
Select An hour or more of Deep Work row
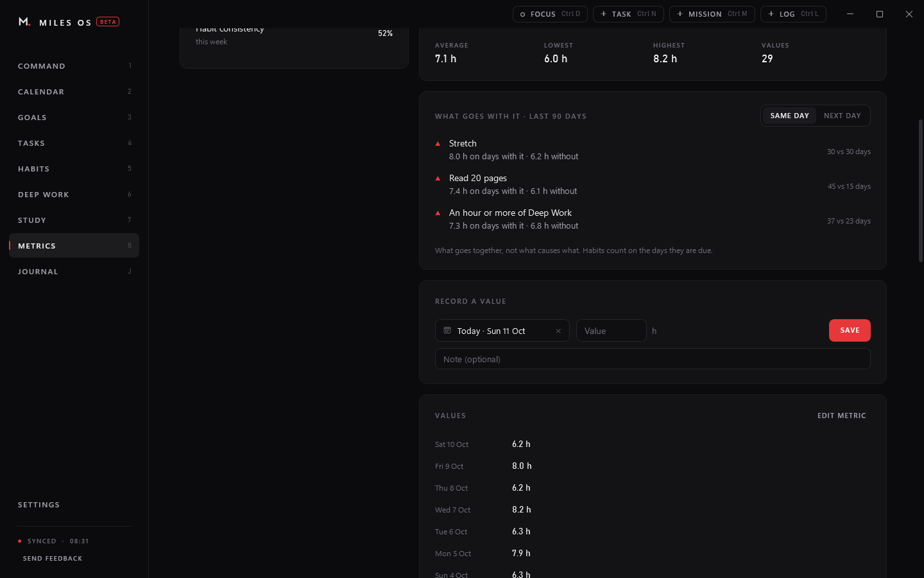pos(653,219)
